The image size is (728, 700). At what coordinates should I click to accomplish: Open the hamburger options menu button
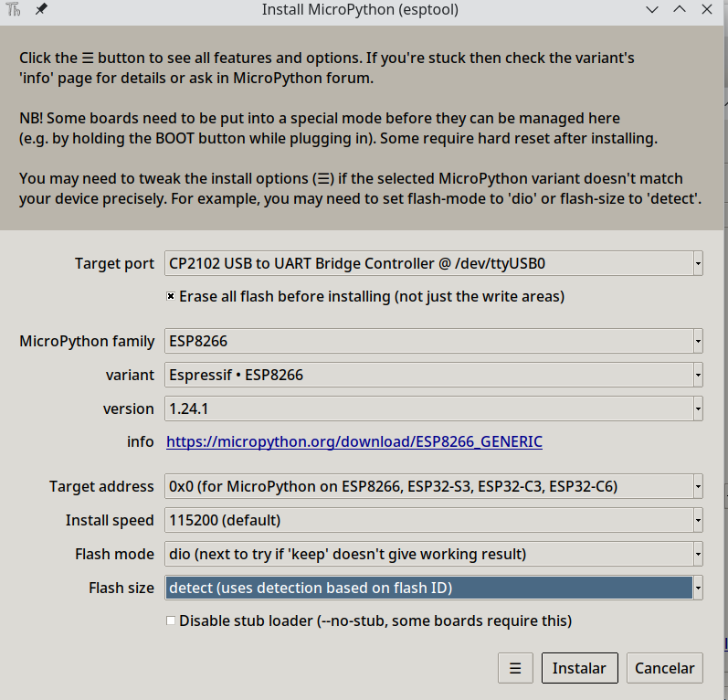tap(515, 668)
